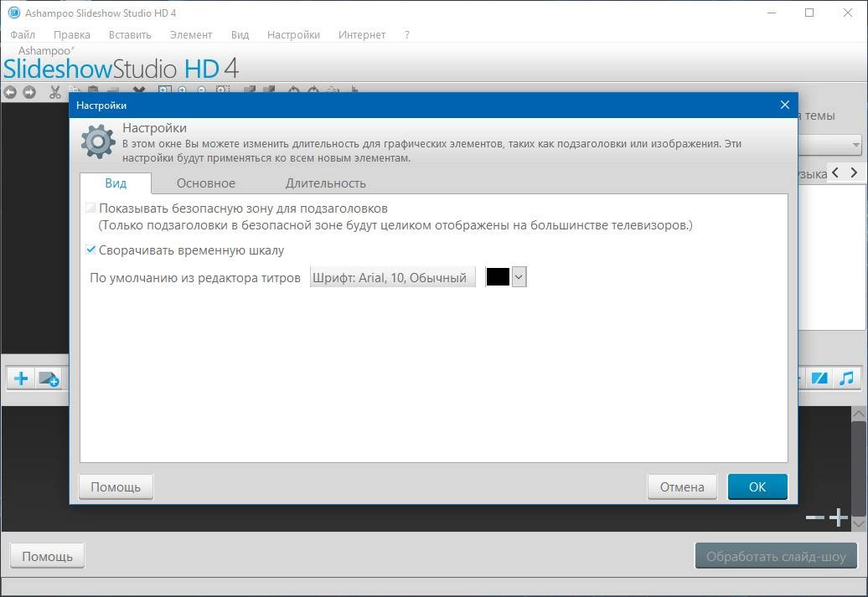Click the timeline zoom out minus icon
The image size is (868, 597).
click(815, 517)
